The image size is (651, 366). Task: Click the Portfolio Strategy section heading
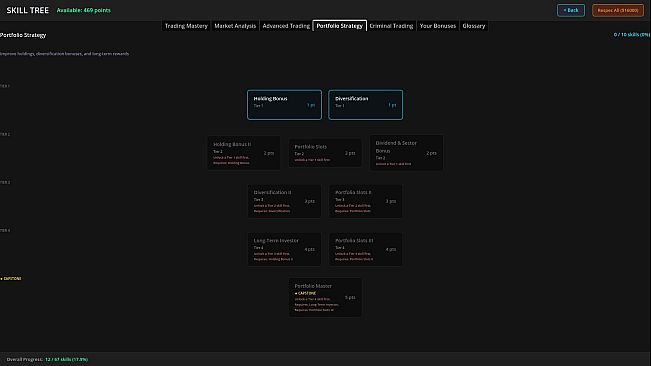coord(23,35)
